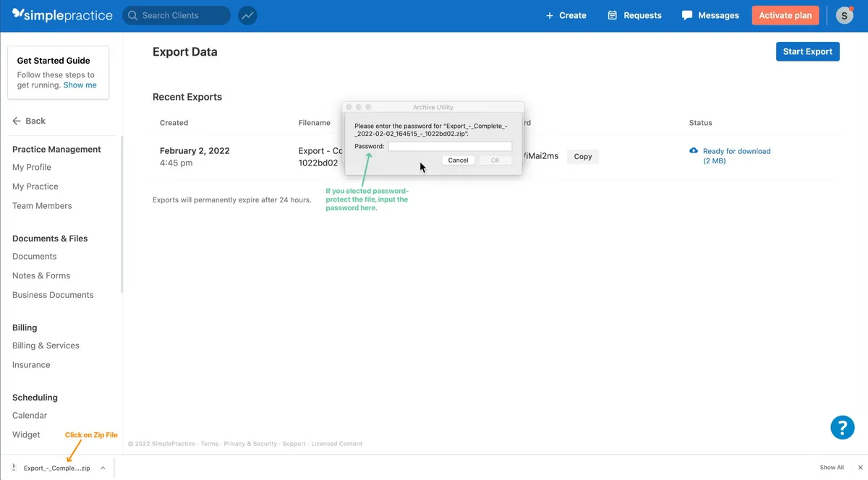Click the cloud download icon beside Ready for download

point(694,150)
